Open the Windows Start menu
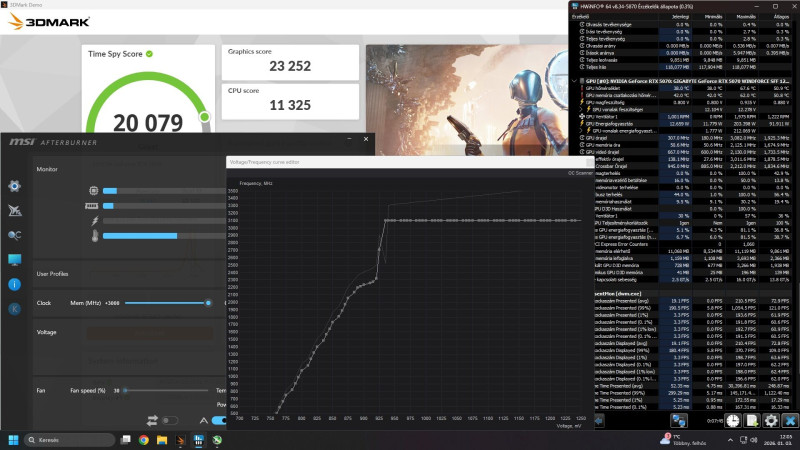The image size is (800, 450). pyautogui.click(x=13, y=440)
